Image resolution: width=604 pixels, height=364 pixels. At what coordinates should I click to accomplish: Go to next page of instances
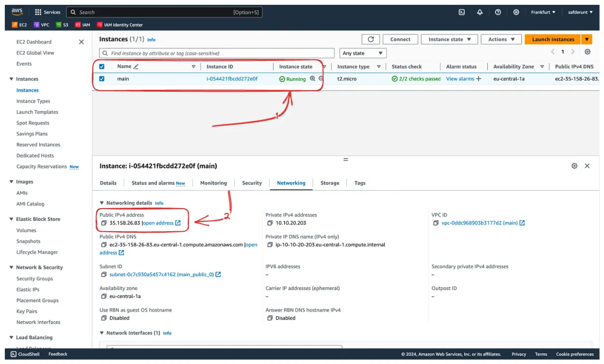pos(573,52)
